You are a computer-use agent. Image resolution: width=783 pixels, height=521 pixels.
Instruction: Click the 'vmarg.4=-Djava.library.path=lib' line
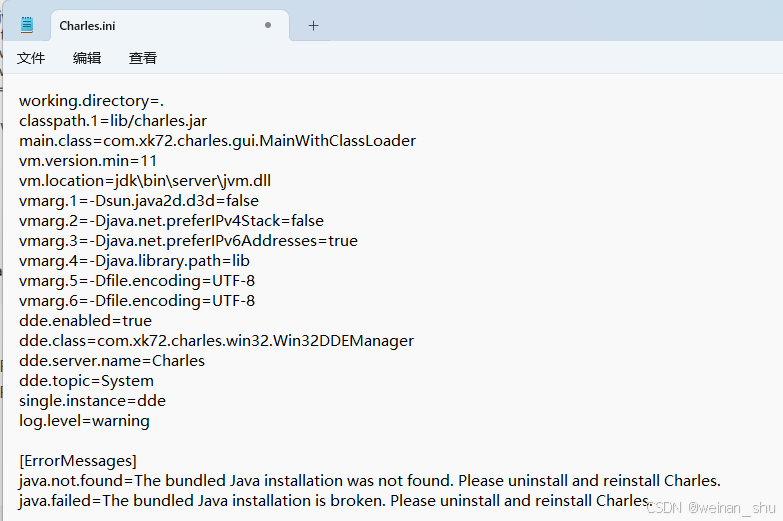134,261
